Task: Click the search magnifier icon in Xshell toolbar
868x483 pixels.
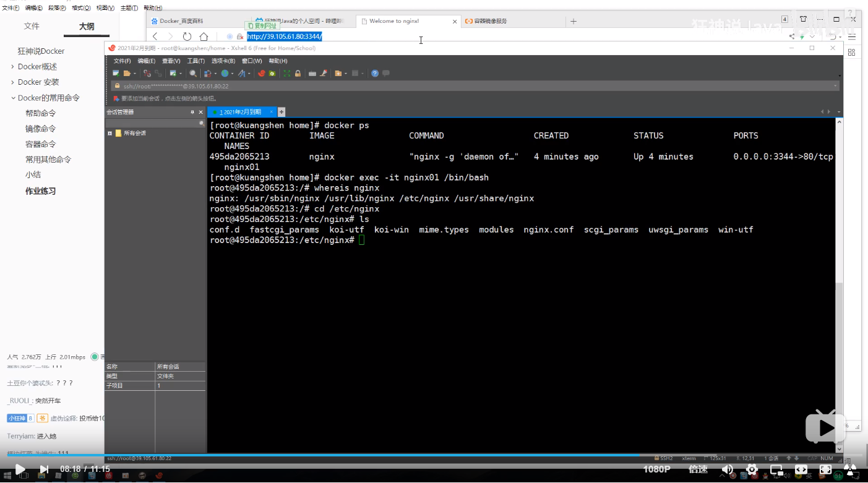Action: [x=193, y=73]
